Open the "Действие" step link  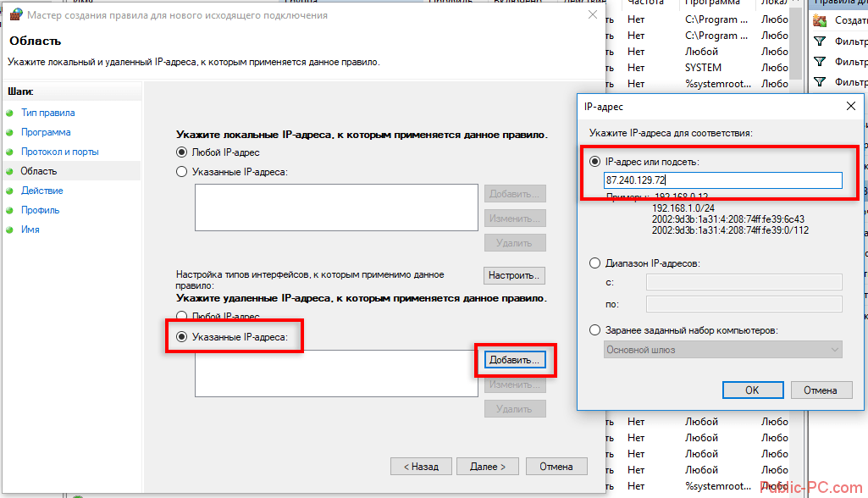[42, 191]
